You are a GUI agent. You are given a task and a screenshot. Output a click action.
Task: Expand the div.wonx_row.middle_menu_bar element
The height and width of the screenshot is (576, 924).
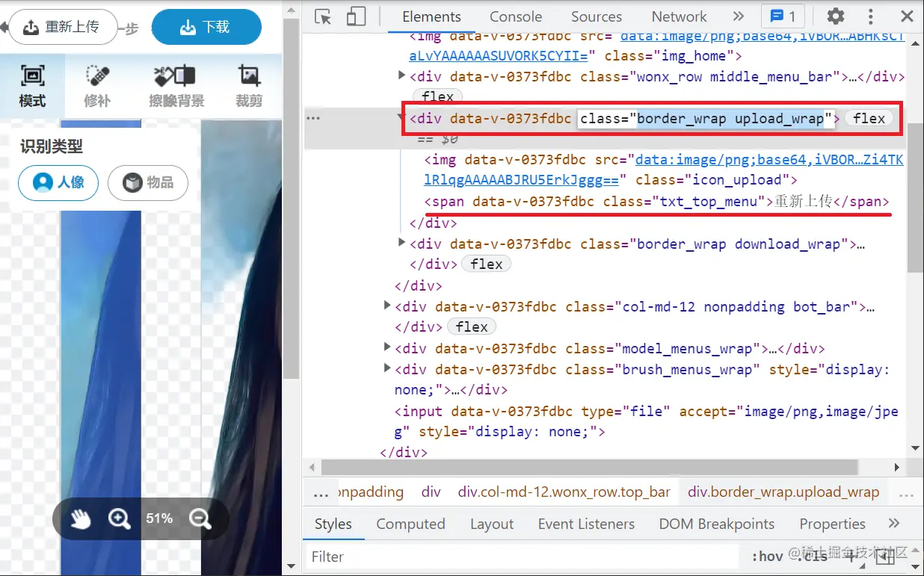pos(401,75)
